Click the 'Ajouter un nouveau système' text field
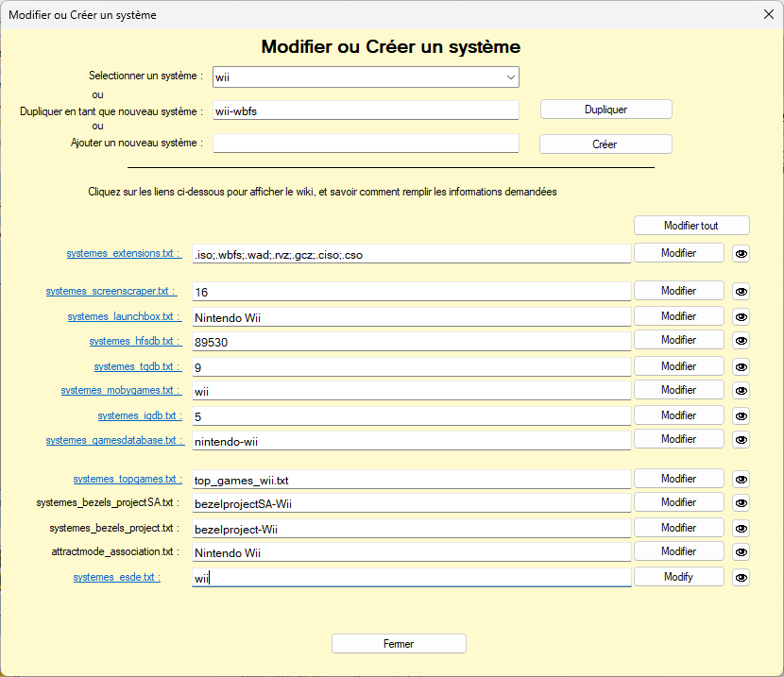784x677 pixels. [366, 144]
